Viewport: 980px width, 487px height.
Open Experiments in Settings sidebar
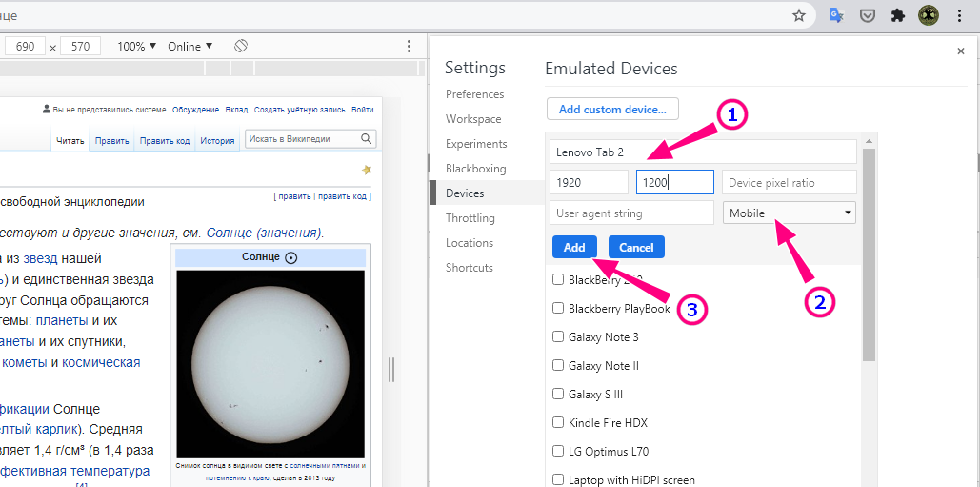476,144
